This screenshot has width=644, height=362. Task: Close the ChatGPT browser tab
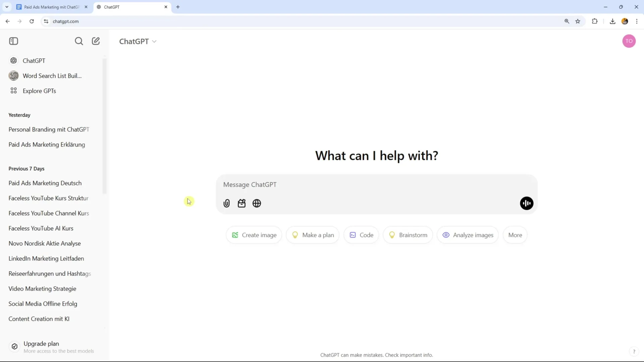(x=166, y=7)
